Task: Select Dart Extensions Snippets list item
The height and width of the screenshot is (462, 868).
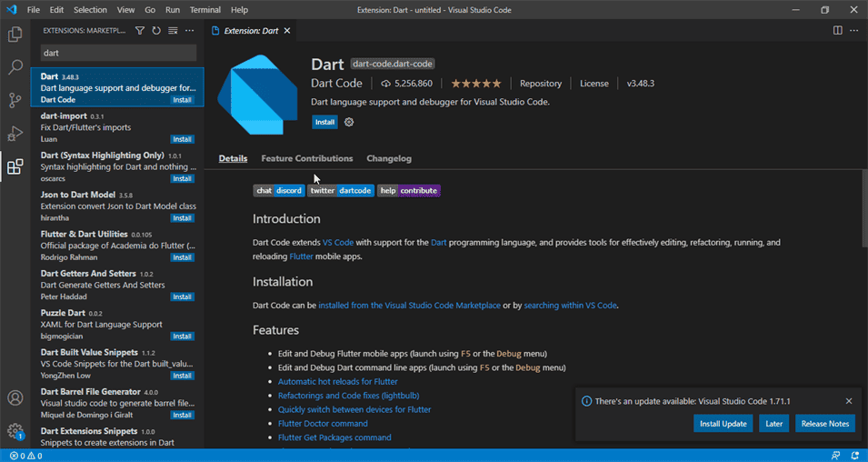Action: tap(117, 437)
